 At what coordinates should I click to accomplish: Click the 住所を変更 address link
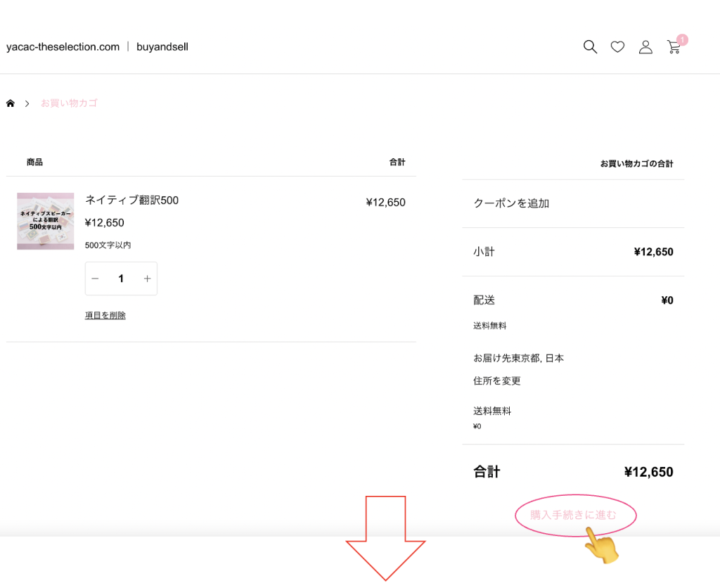click(x=497, y=381)
